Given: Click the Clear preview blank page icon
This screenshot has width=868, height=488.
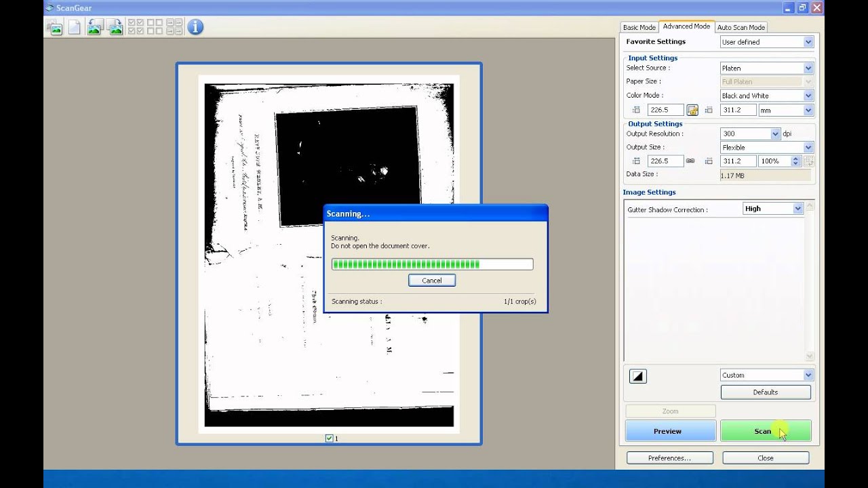Looking at the screenshot, I should [74, 27].
